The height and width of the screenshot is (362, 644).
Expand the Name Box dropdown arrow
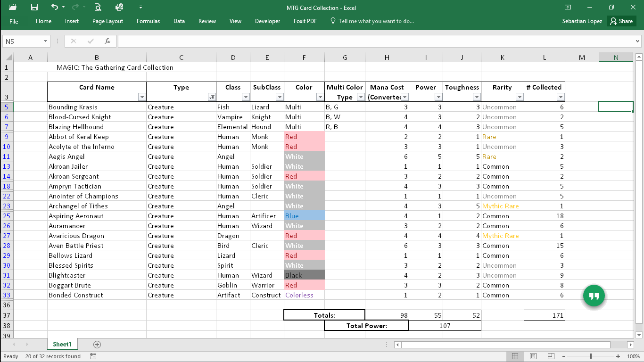(46, 41)
